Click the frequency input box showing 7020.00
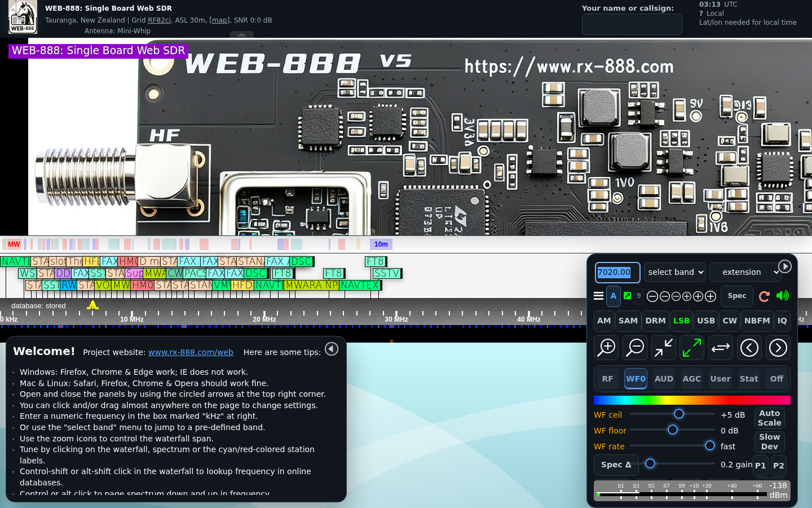The image size is (812, 508). point(617,272)
